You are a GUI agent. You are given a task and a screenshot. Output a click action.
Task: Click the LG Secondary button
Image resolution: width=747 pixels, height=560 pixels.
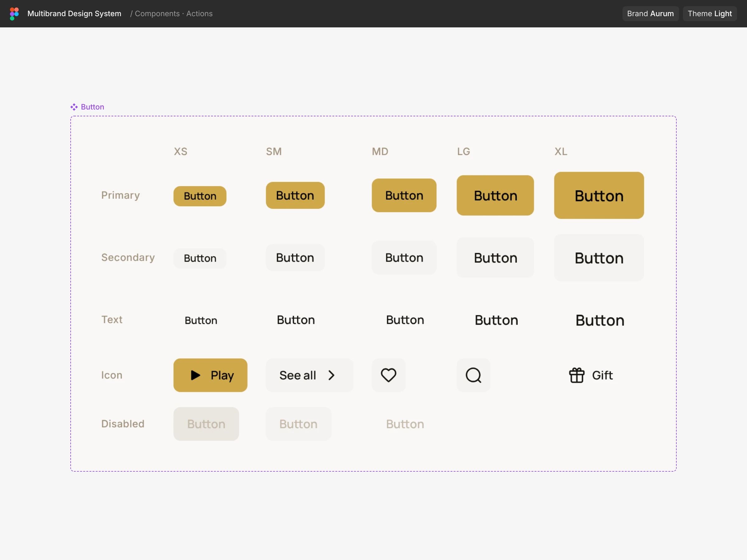point(495,258)
